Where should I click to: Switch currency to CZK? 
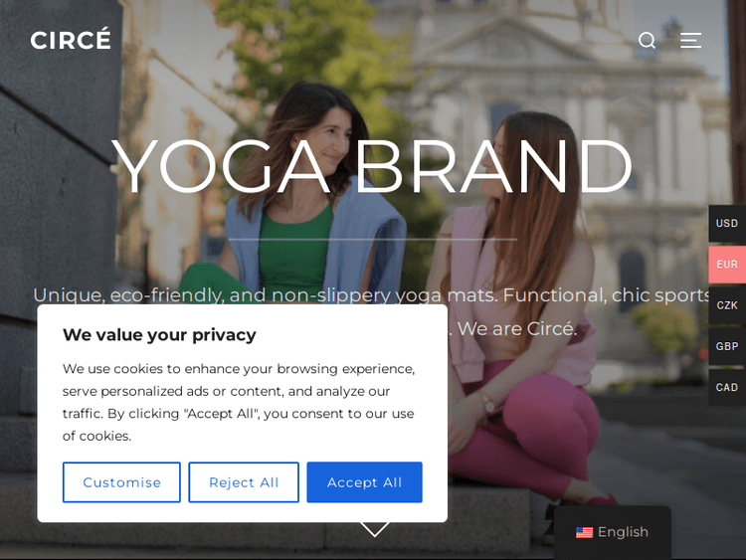[727, 305]
